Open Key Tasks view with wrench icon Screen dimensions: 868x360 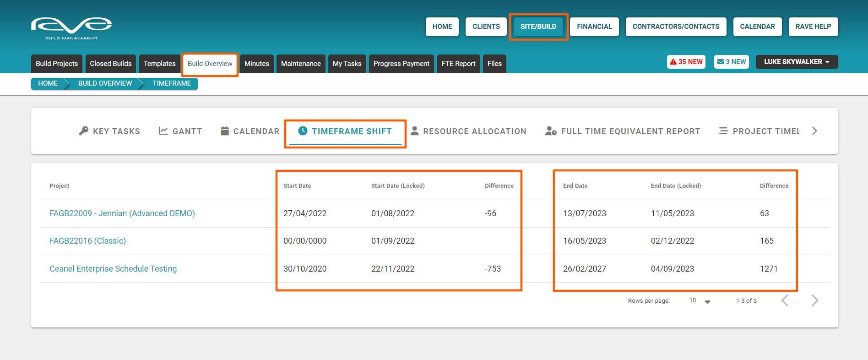pos(109,131)
